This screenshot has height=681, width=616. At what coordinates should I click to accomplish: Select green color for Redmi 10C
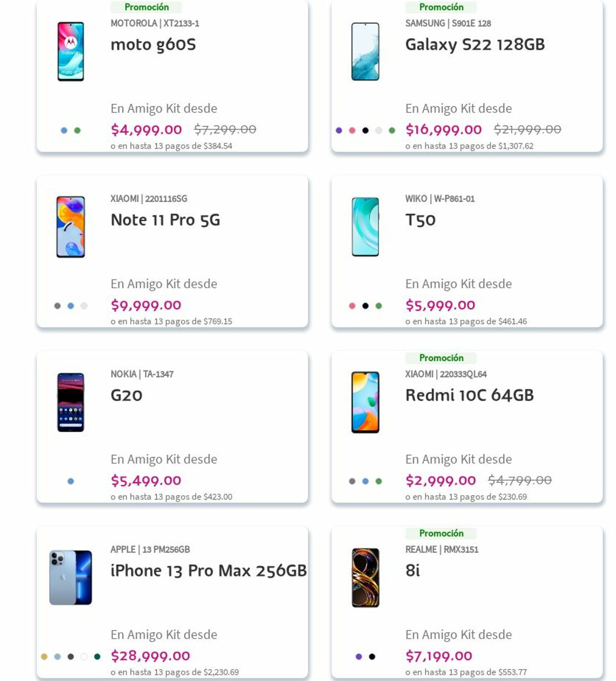coord(378,481)
